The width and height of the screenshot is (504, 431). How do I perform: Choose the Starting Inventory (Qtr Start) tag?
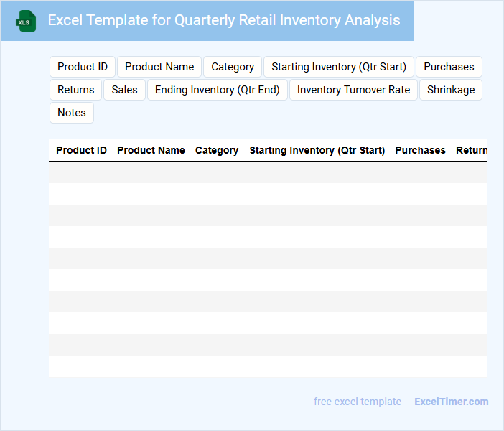click(339, 67)
